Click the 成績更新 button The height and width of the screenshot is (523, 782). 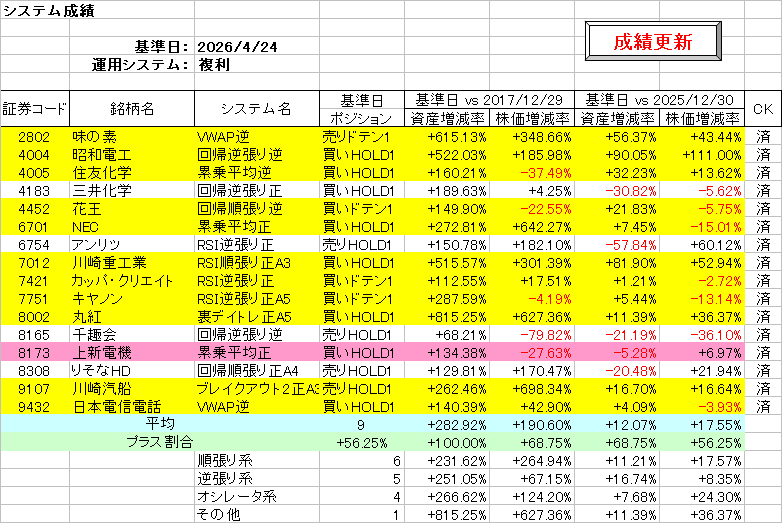click(x=653, y=41)
